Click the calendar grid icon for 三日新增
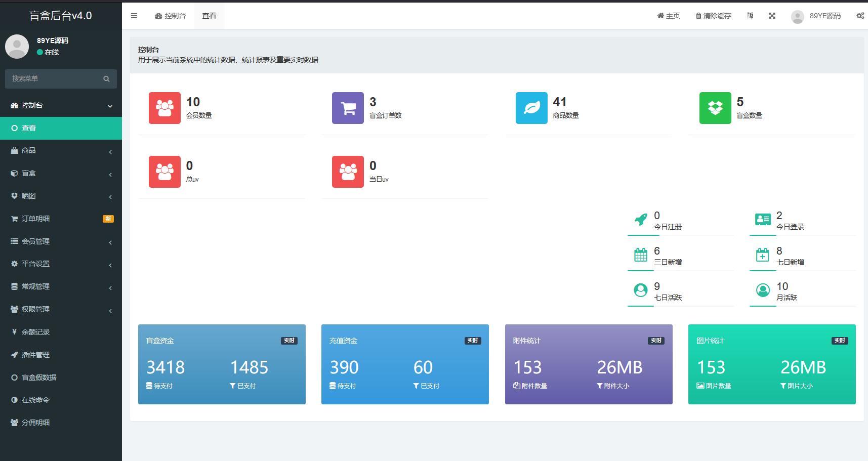Image resolution: width=868 pixels, height=461 pixels. (641, 255)
